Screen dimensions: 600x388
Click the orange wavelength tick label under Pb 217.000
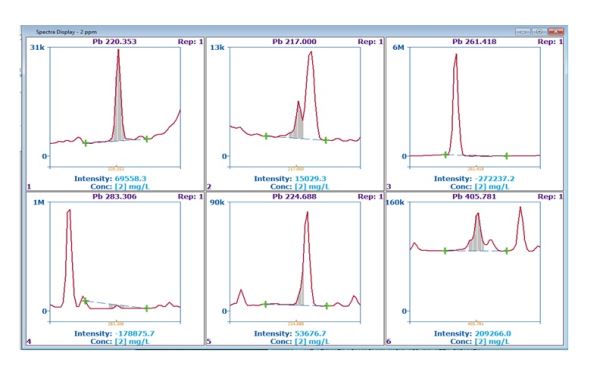[x=295, y=169]
